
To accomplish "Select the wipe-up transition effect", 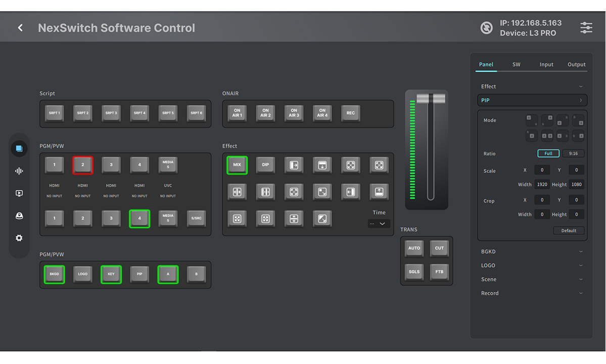I will coord(379,192).
